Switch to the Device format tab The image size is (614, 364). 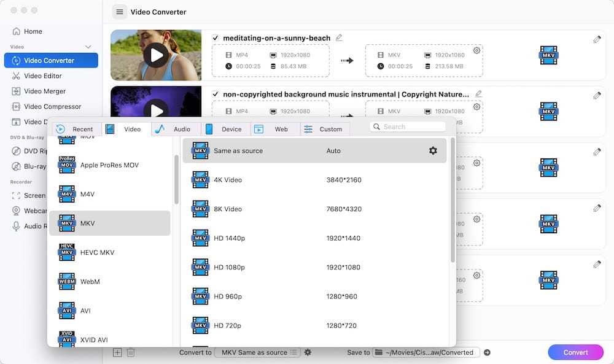226,129
